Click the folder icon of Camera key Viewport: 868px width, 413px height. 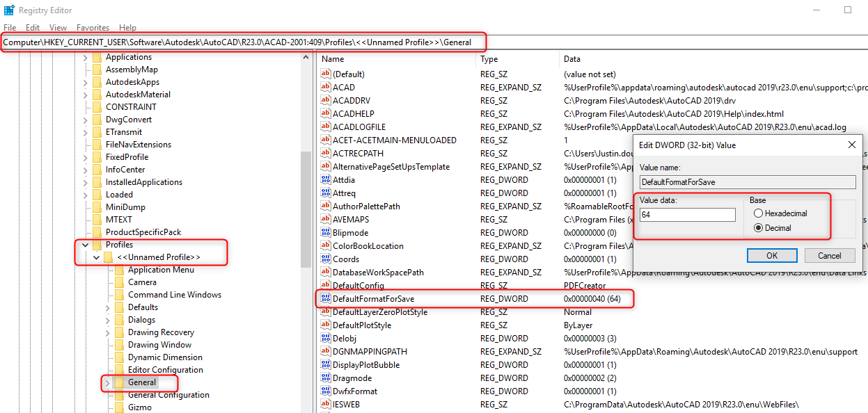coord(119,282)
